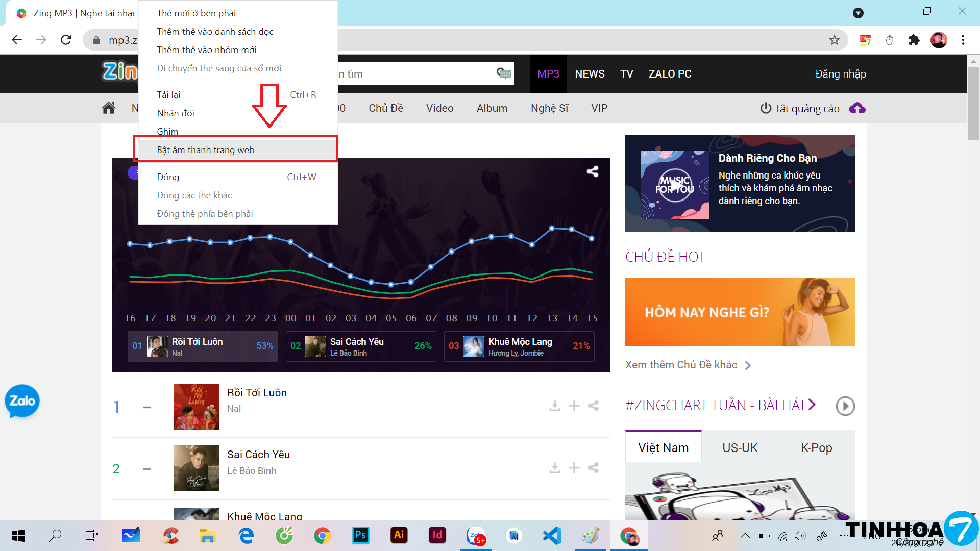Click the home icon in navigation bar

pos(108,108)
